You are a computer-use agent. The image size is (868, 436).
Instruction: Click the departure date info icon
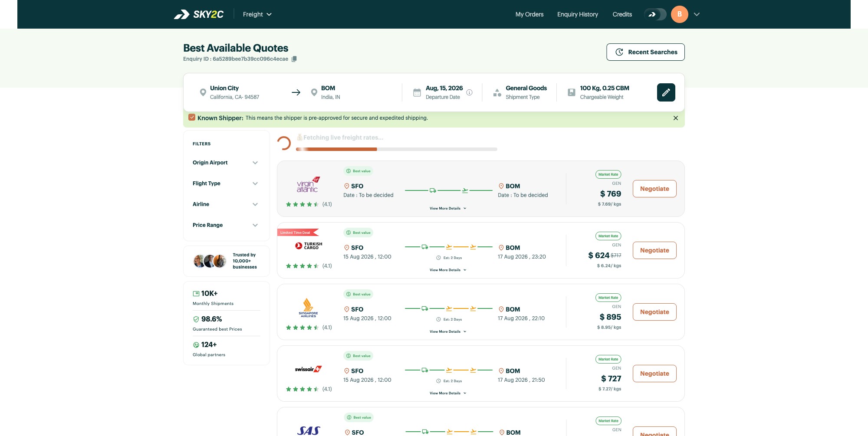click(x=469, y=92)
